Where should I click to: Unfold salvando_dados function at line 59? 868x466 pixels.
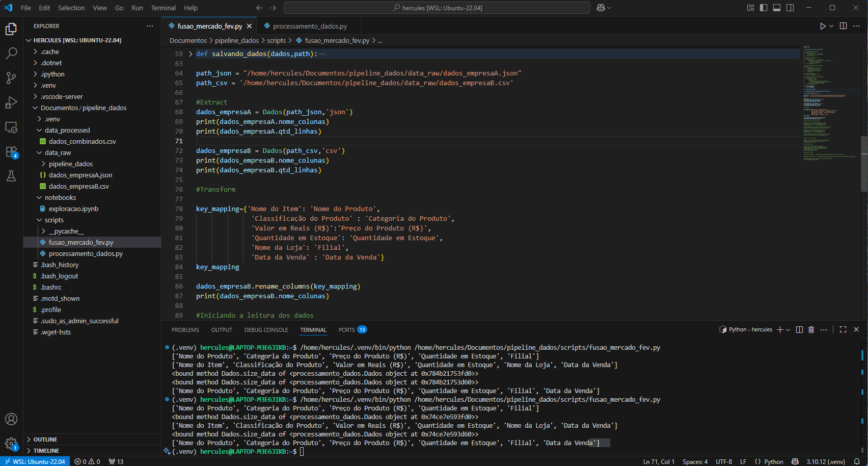point(191,54)
